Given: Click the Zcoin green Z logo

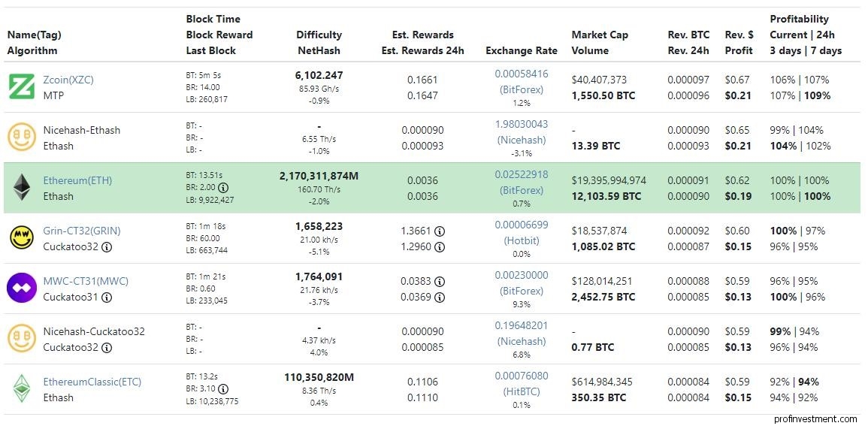Looking at the screenshot, I should 22,87.
